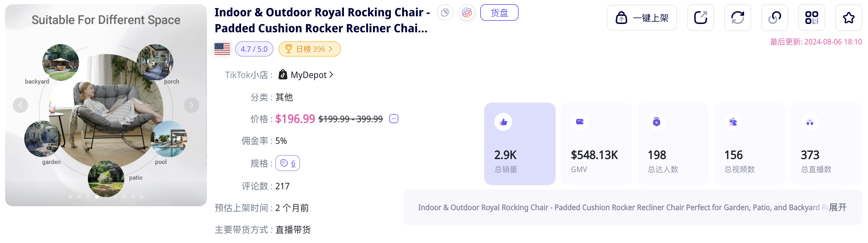
Task: Copy the product title with copy icon
Action: point(445,13)
